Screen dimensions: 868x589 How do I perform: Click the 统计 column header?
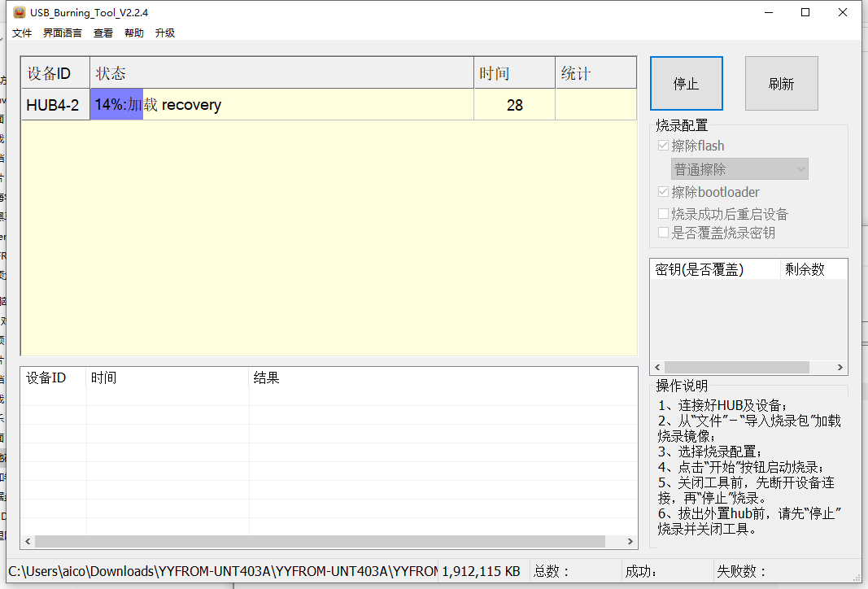click(x=595, y=73)
